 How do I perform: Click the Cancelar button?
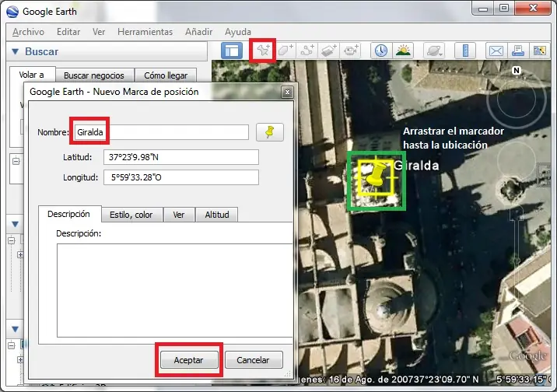[254, 360]
